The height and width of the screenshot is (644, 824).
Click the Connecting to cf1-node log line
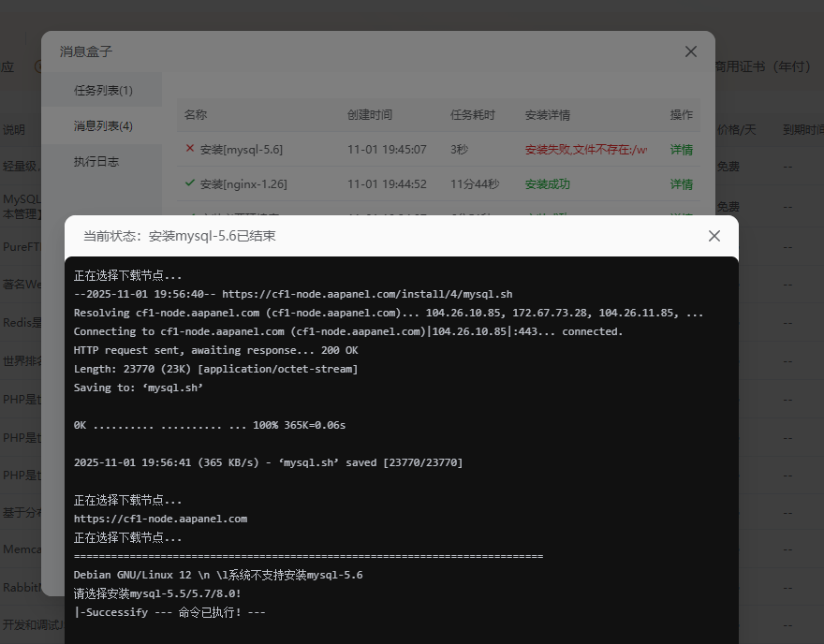(348, 331)
